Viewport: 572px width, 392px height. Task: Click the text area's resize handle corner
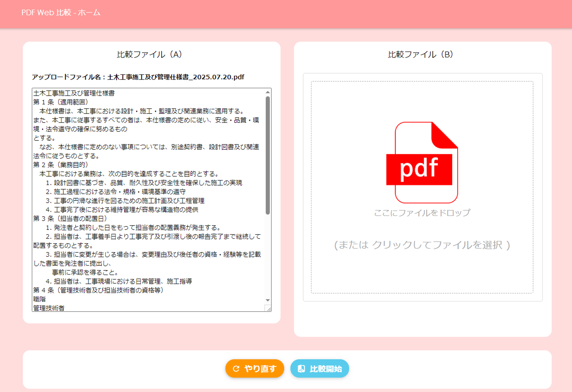click(x=269, y=309)
